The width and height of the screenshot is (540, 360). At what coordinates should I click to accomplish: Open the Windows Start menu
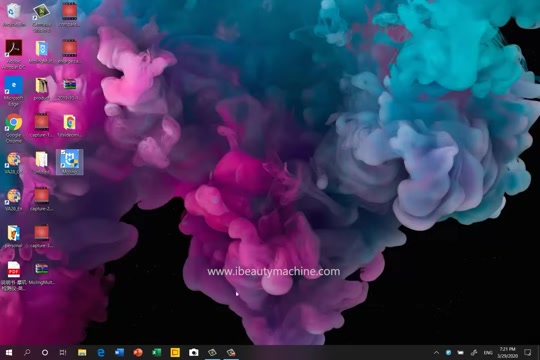9,352
